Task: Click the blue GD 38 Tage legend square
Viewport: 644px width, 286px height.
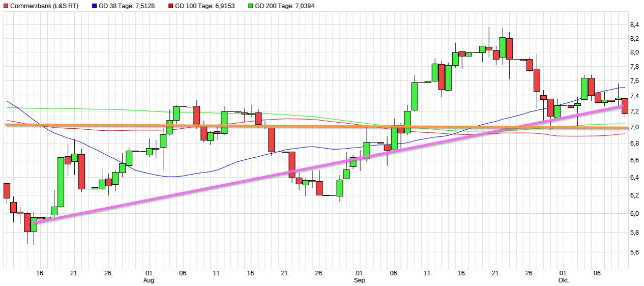Action: (x=95, y=6)
